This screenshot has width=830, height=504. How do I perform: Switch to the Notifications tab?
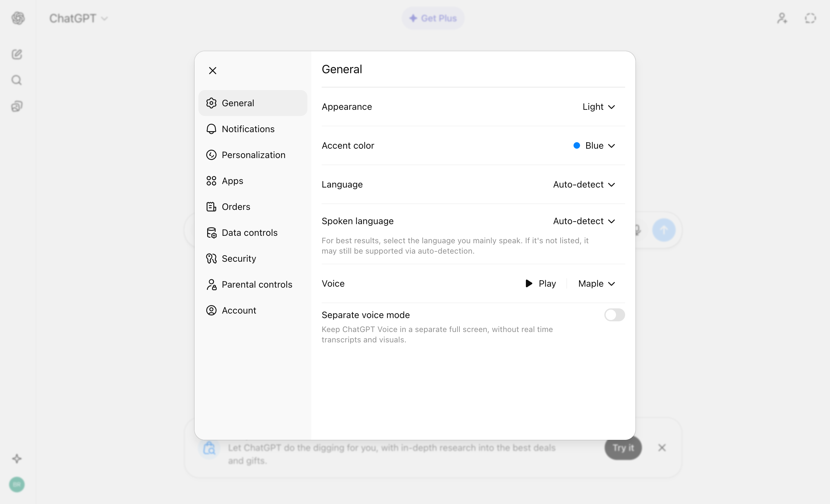[x=253, y=129]
